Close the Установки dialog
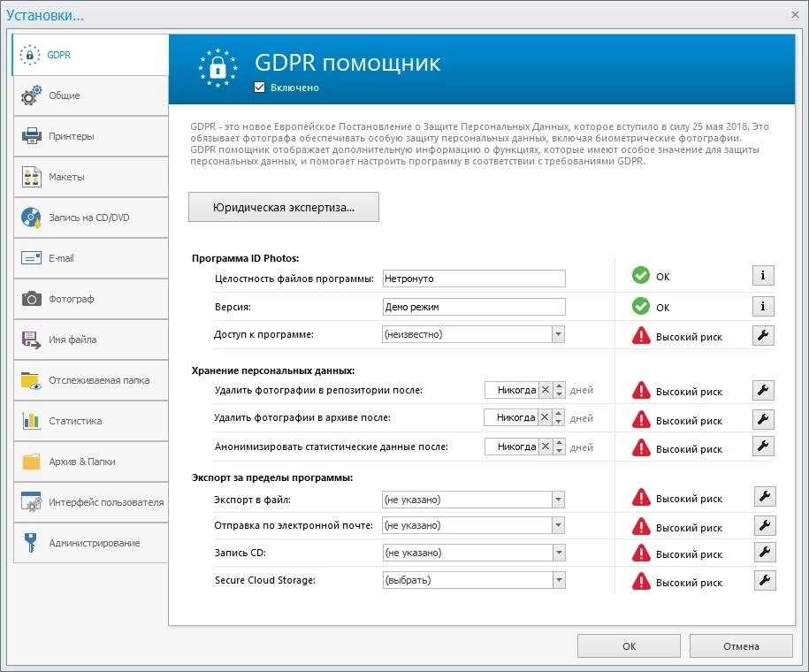Image resolution: width=809 pixels, height=672 pixels. pyautogui.click(x=795, y=14)
